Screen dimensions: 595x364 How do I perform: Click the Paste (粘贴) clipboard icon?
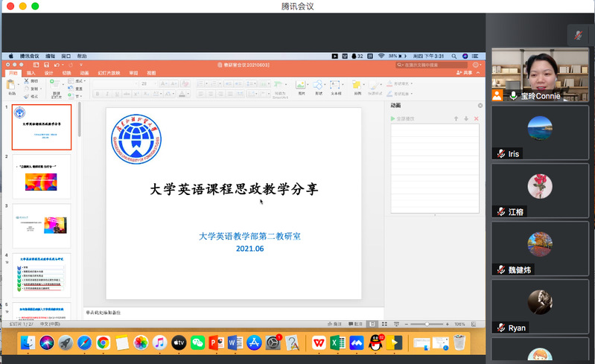(10, 85)
